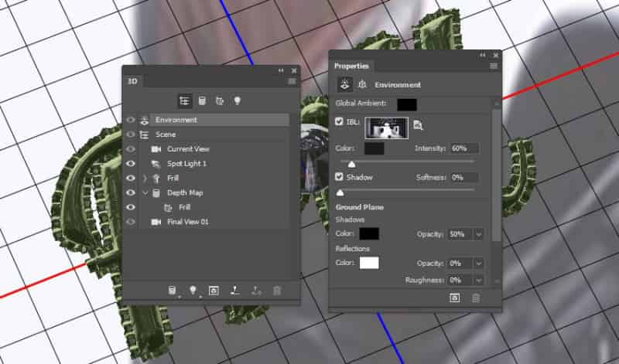The image size is (619, 364).
Task: Click the trash icon in Properties panel footer
Action: (476, 298)
